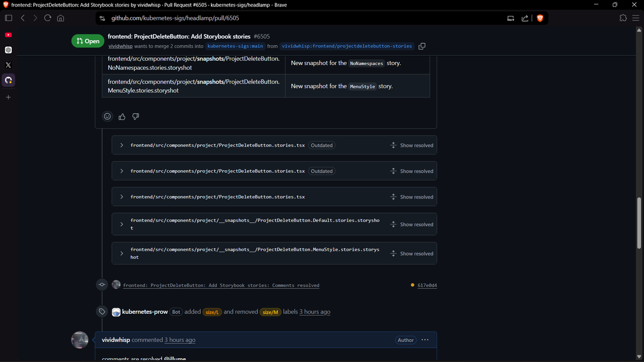
Task: React with thumbs down
Action: click(x=136, y=116)
